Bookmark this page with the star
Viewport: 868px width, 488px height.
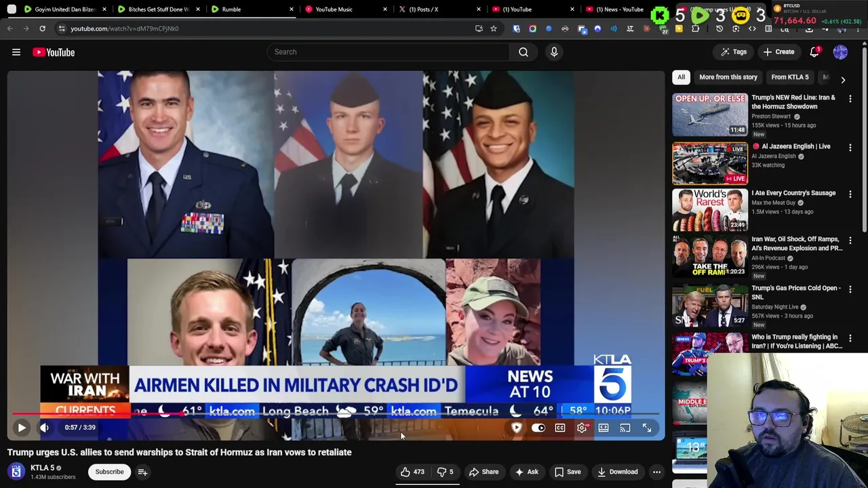[494, 28]
